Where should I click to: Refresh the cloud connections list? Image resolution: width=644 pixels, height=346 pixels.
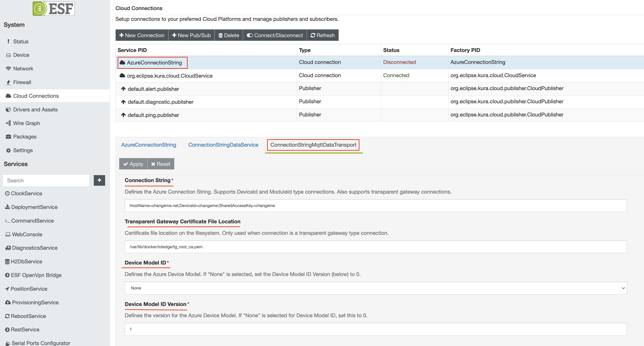coord(322,35)
